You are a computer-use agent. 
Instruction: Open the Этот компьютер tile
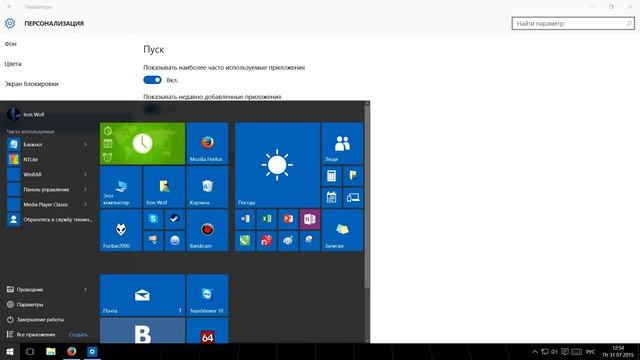(121, 187)
